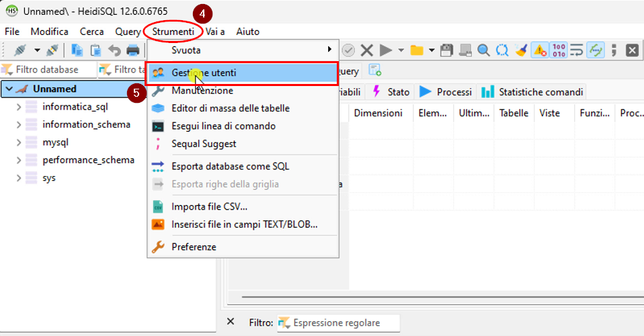Screen dimensions: 644x336
Task: Select the mysql database entry
Action: pos(55,142)
